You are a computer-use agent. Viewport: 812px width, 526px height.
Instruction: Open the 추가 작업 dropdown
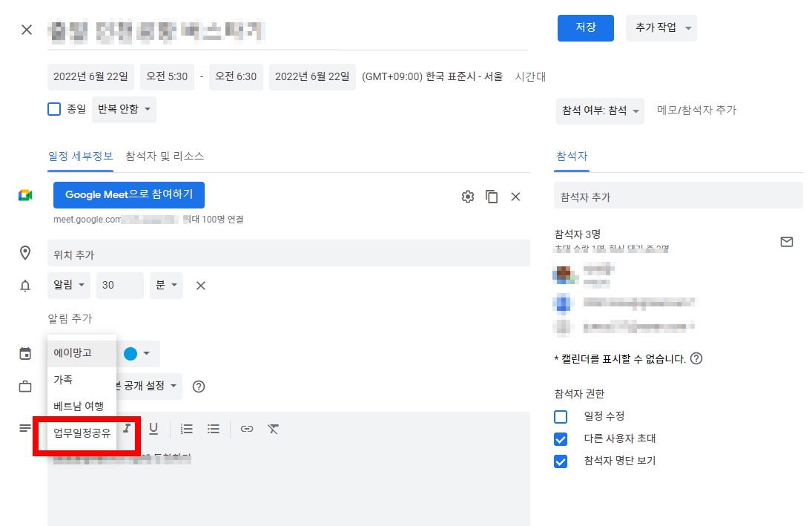coord(661,27)
